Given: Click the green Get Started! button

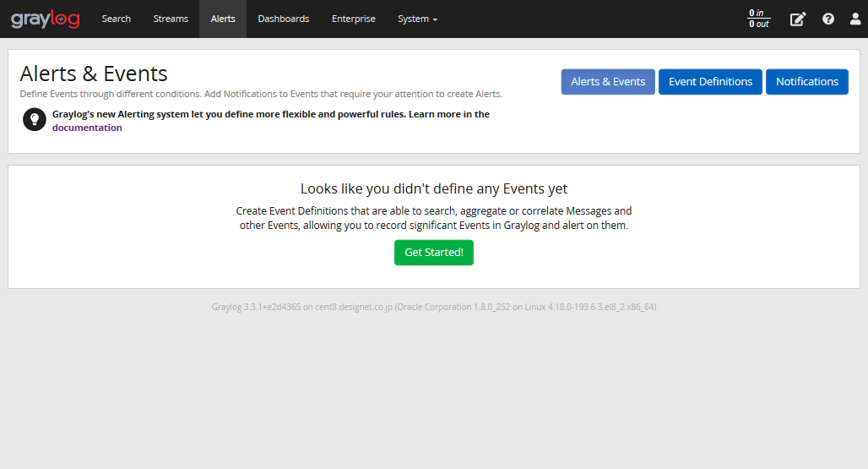Looking at the screenshot, I should point(433,253).
